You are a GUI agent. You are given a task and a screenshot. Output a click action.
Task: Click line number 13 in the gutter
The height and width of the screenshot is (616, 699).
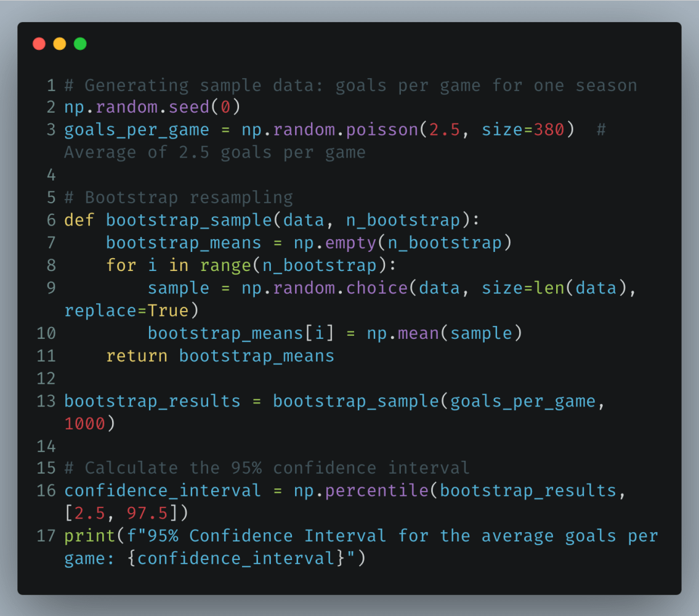pos(46,401)
